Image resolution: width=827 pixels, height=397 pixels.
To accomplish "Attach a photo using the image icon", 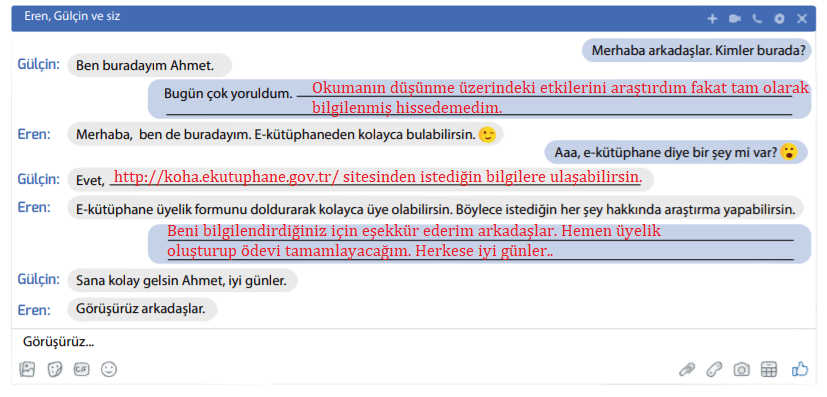I will click(27, 370).
